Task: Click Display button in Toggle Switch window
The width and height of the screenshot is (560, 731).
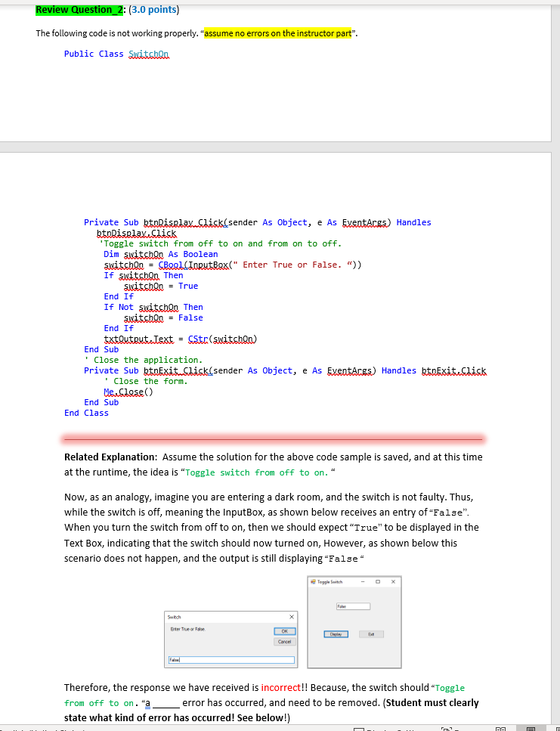Action: coord(336,634)
